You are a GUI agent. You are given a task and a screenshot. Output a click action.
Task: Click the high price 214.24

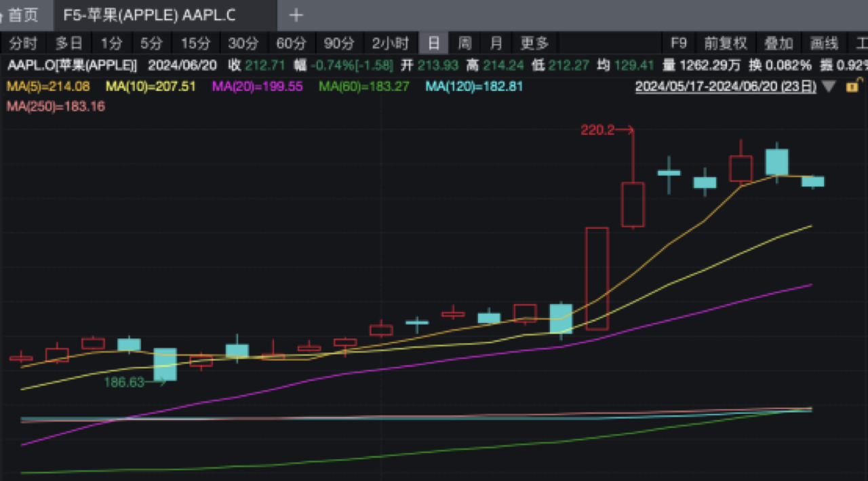click(503, 66)
